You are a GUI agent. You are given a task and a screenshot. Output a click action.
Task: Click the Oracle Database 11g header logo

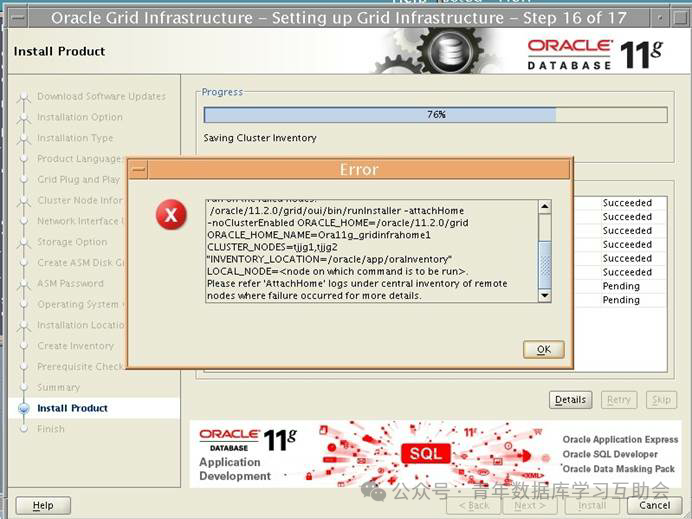[595, 55]
